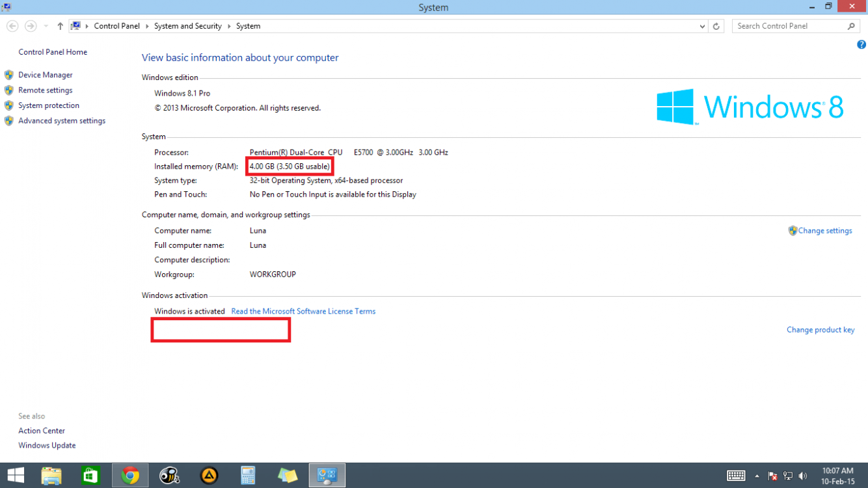Screen dimensions: 868x488
Task: Click the Change settings shield icon
Action: 793,231
